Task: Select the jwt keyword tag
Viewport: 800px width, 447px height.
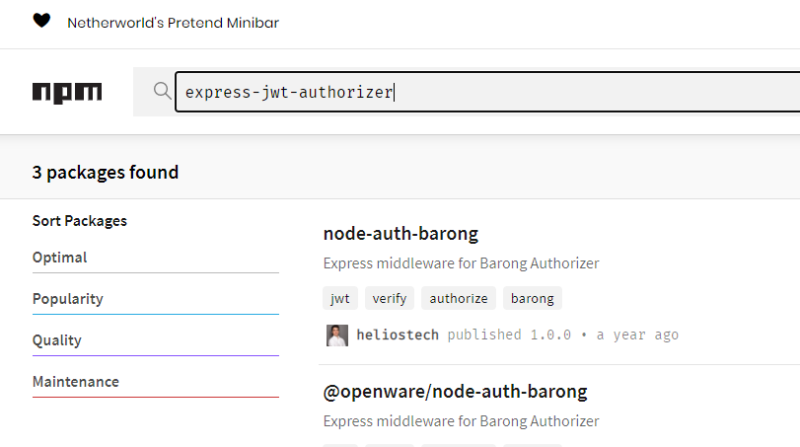Action: pyautogui.click(x=341, y=298)
